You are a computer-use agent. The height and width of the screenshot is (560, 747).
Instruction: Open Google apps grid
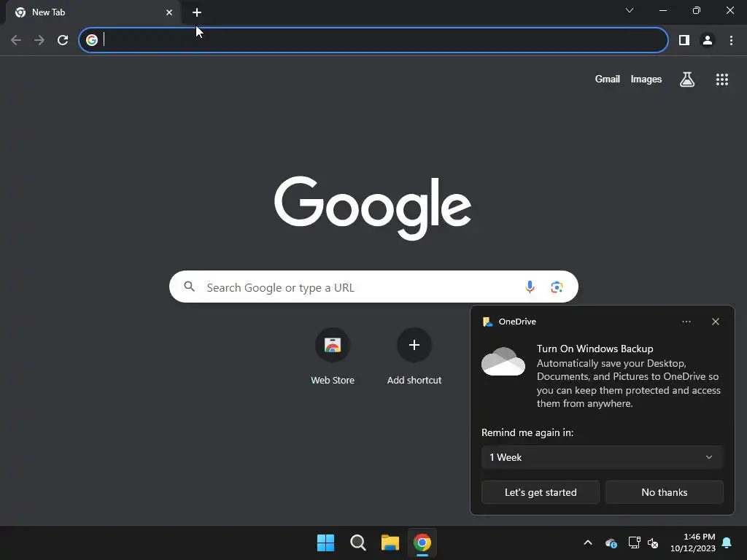coord(722,79)
